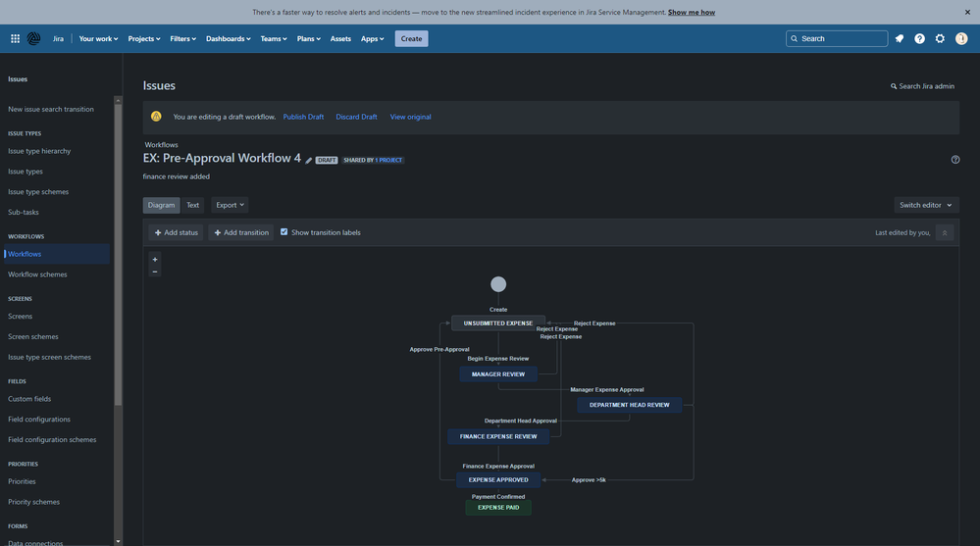Expand Apps menu
This screenshot has width=980, height=546.
coord(373,39)
